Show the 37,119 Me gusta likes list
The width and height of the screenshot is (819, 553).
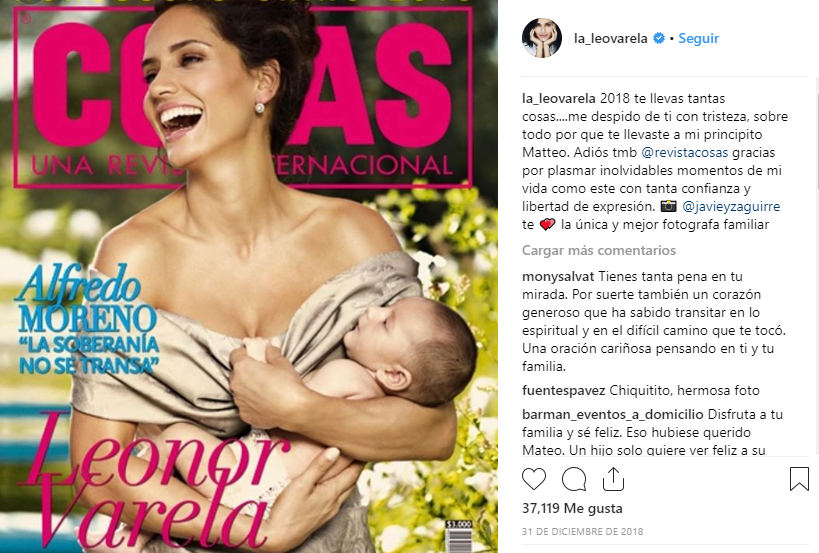pyautogui.click(x=572, y=508)
